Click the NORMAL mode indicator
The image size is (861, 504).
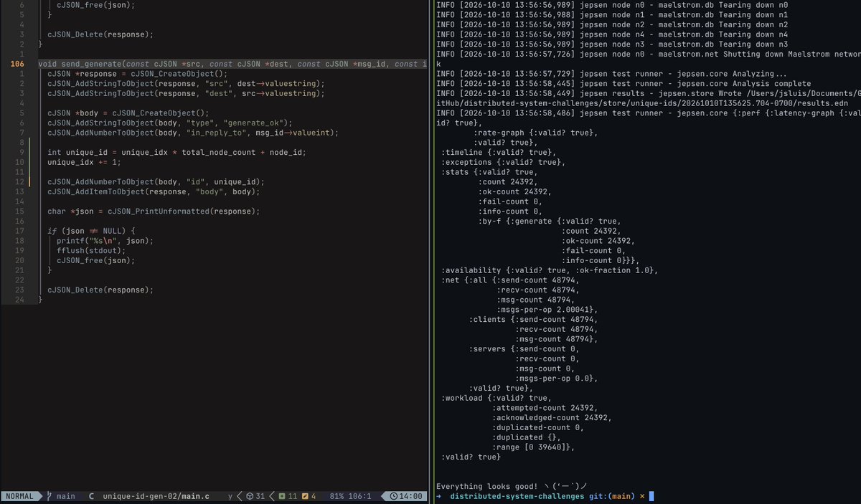(x=21, y=496)
